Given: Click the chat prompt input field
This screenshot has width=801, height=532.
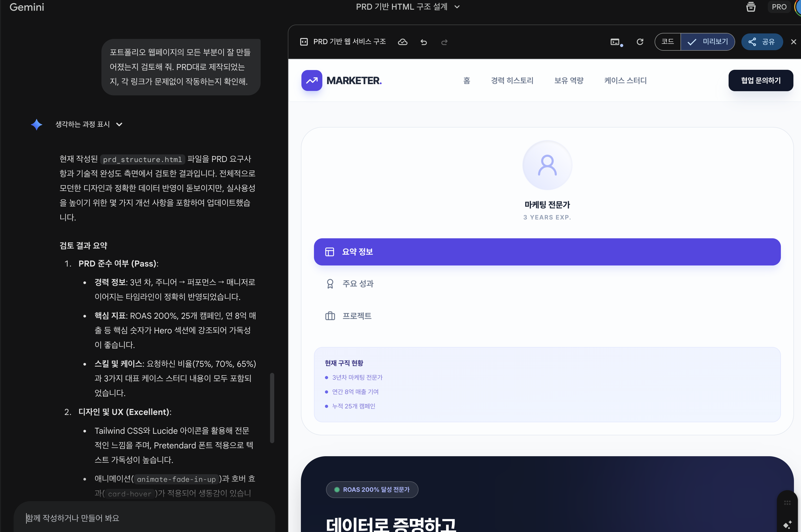Looking at the screenshot, I should point(144,518).
